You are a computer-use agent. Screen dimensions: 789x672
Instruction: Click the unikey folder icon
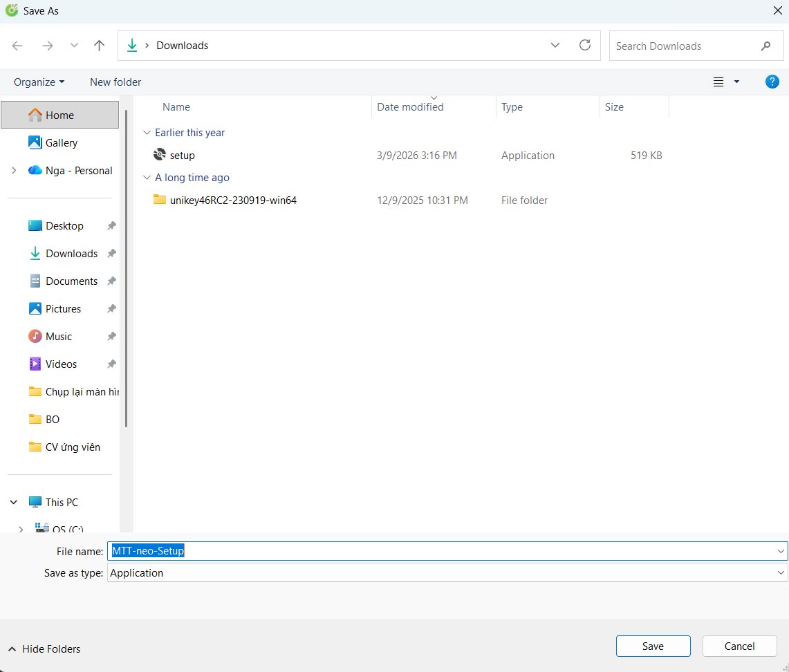pyautogui.click(x=160, y=200)
